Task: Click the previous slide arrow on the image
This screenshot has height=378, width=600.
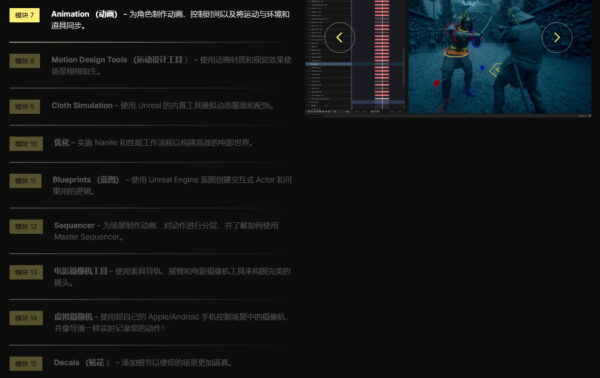Action: click(x=339, y=37)
